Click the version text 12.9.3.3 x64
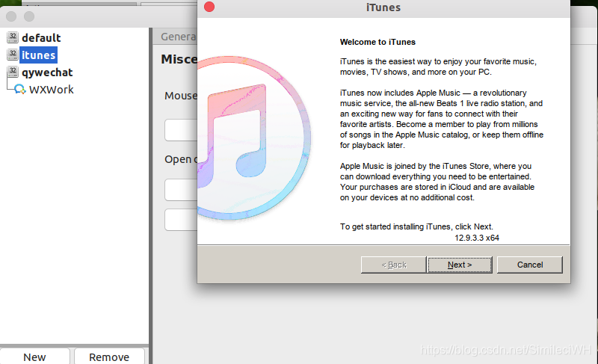This screenshot has width=598, height=364. (x=477, y=238)
